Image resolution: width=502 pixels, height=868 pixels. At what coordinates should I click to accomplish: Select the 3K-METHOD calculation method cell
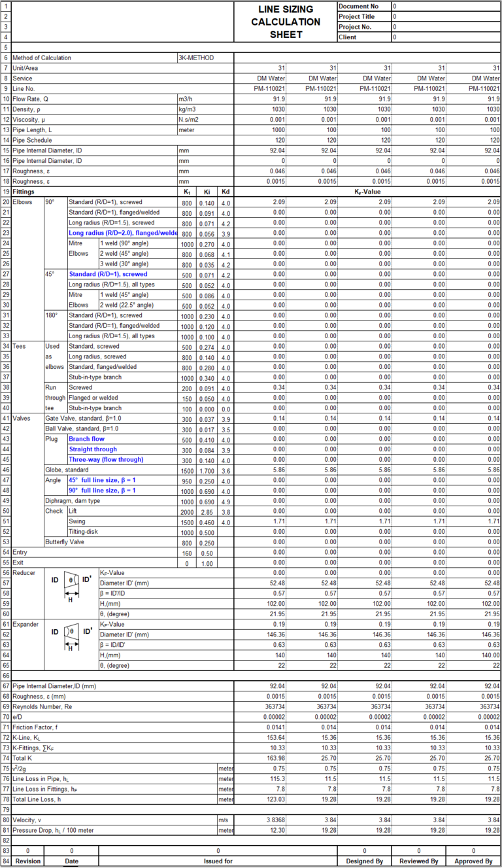pos(205,58)
